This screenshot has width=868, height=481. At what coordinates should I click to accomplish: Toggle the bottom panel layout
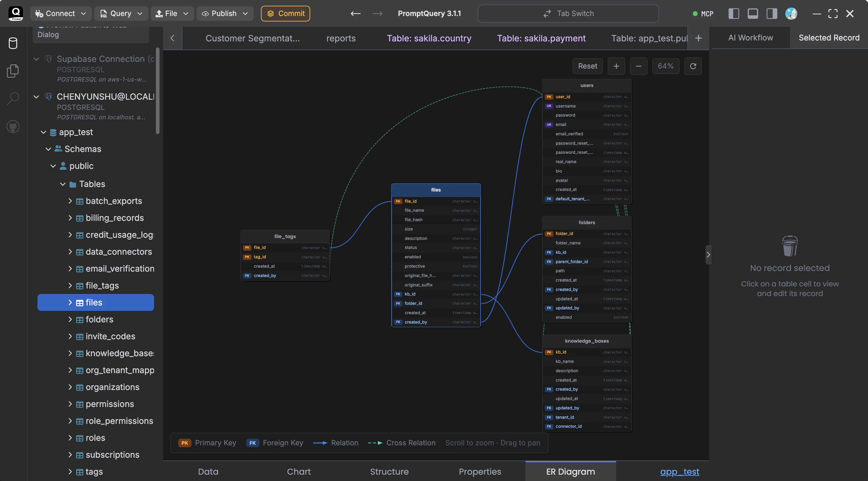[752, 14]
